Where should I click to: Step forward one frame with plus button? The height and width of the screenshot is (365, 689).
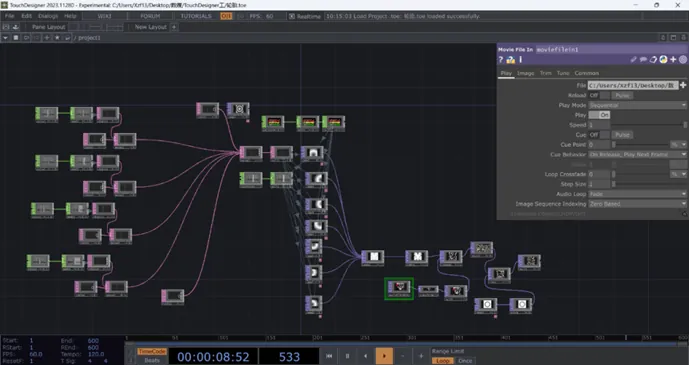click(x=421, y=356)
